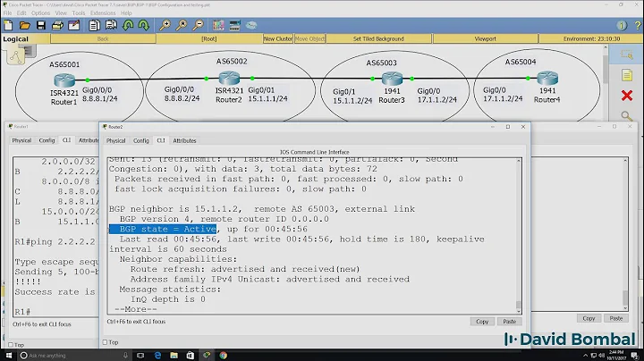Click the Cortana search box on taskbar
This screenshot has height=361, width=644.
(74, 356)
